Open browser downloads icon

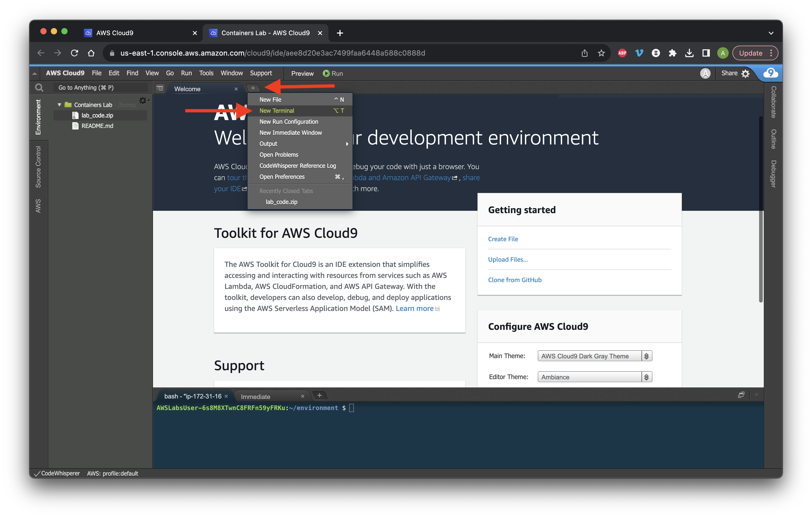689,53
